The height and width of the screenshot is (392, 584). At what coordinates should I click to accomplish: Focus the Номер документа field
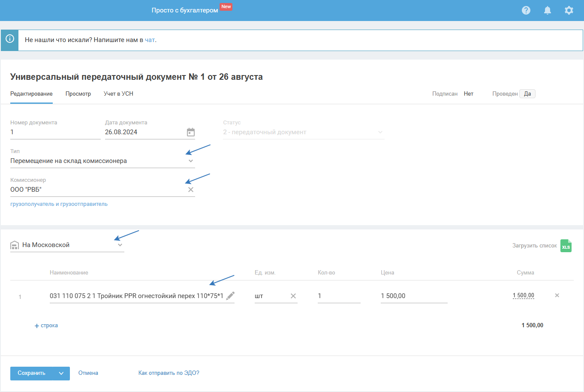click(x=55, y=132)
